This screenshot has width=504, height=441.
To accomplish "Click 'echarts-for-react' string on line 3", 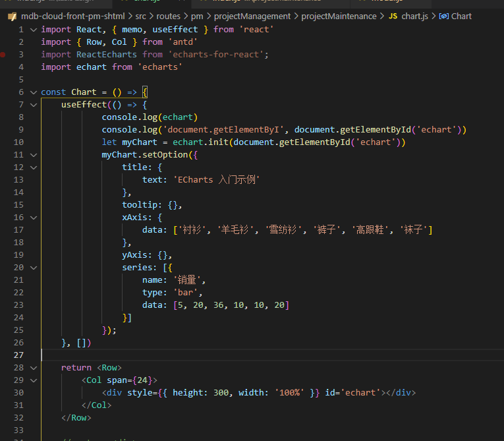I will click(x=216, y=55).
